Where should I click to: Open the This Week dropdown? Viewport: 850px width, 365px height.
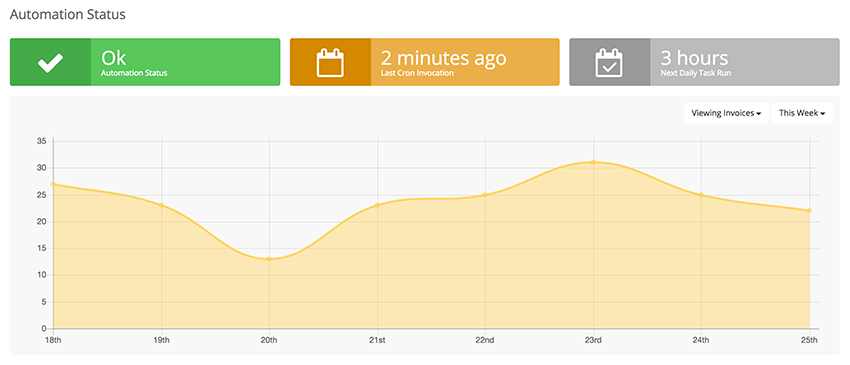click(802, 113)
